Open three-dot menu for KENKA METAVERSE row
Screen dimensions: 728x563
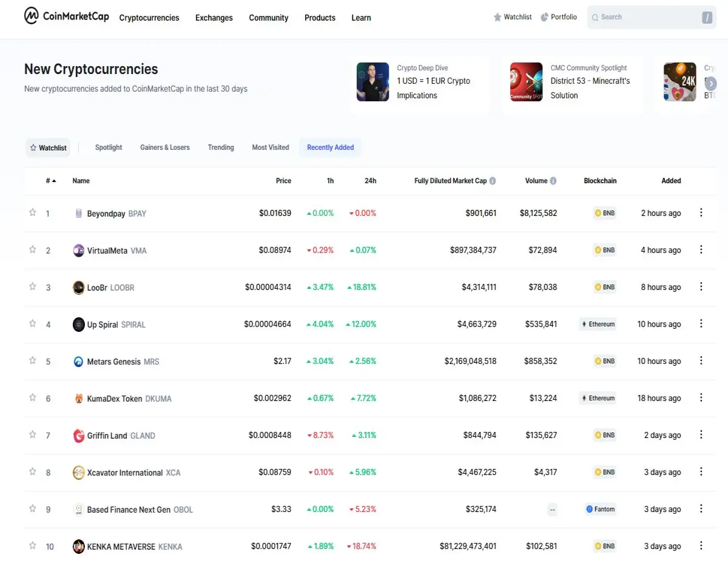coord(701,545)
